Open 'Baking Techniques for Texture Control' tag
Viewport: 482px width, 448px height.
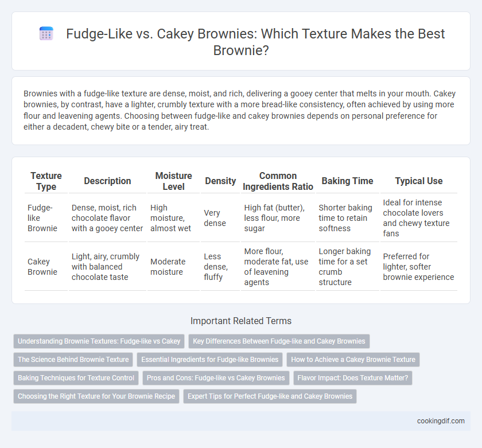76,378
